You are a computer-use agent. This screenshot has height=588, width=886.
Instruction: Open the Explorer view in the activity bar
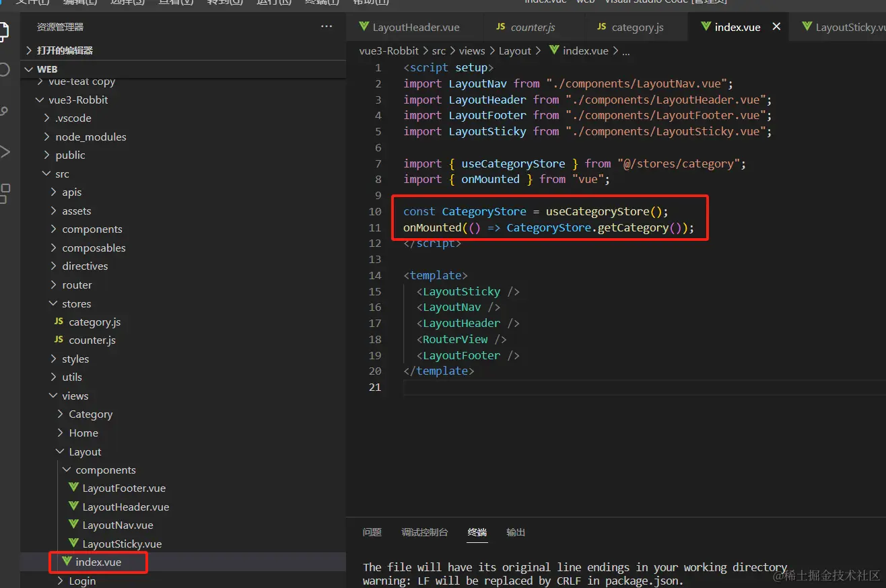(x=3, y=30)
